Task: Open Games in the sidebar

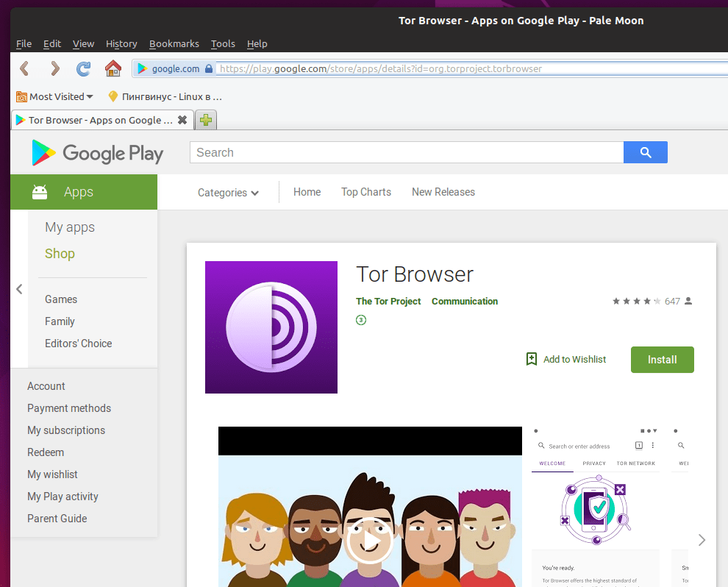Action: tap(61, 299)
